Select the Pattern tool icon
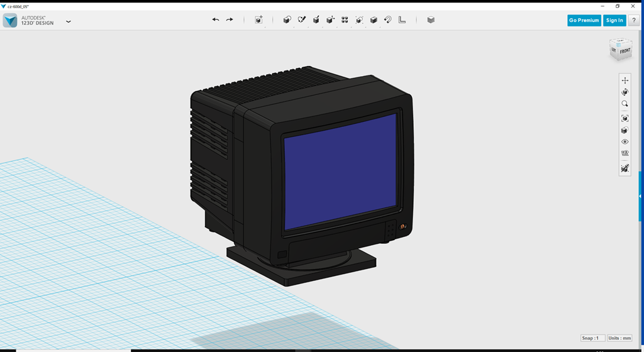 click(x=345, y=20)
